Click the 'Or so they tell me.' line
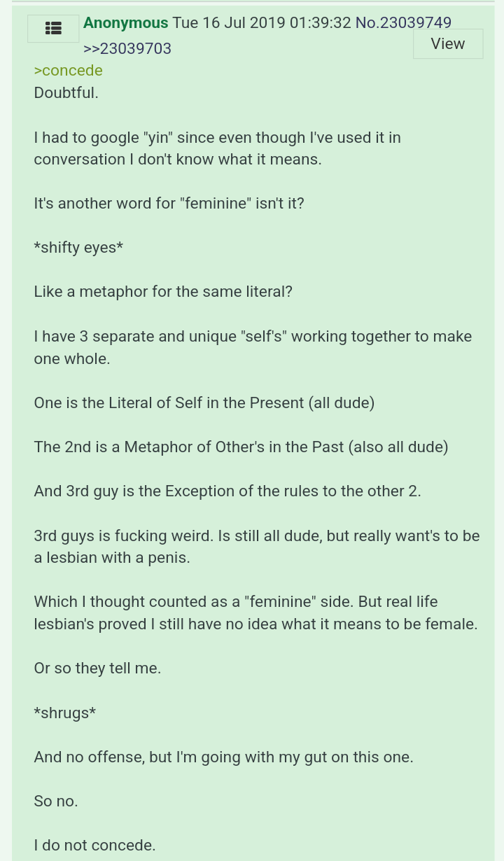 pos(97,668)
